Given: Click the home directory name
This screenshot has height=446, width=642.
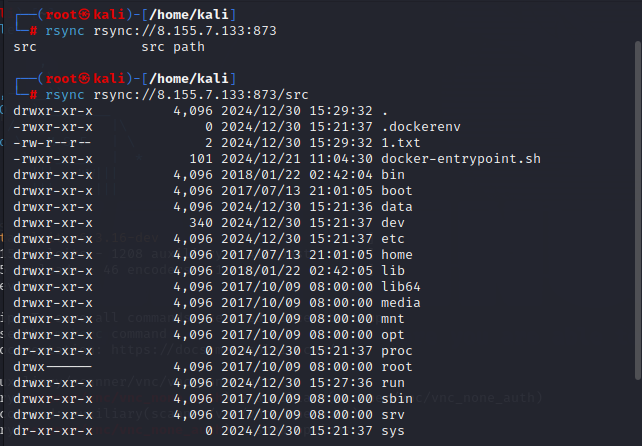Looking at the screenshot, I should coord(397,255).
